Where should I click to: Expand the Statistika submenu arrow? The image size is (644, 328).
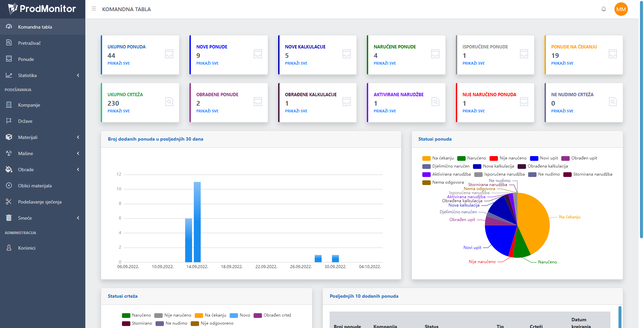click(x=78, y=75)
